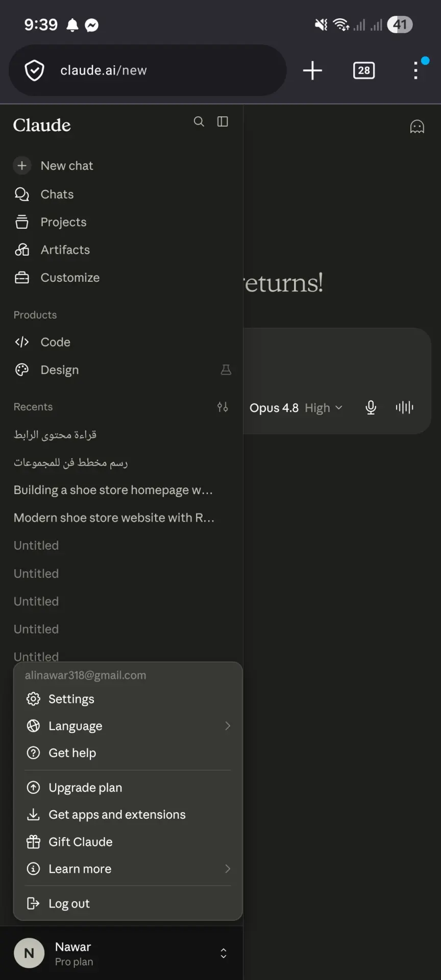Show the 28 open tabs switcher
The width and height of the screenshot is (441, 980).
point(364,70)
